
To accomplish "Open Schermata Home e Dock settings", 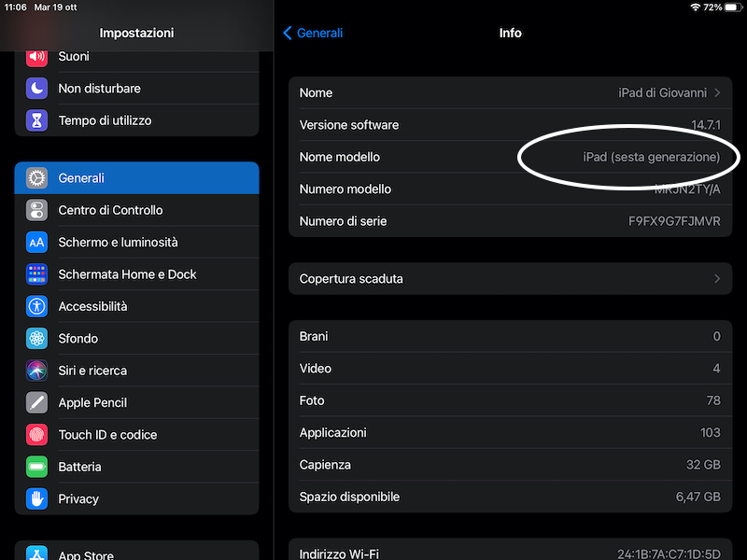I will click(x=136, y=274).
